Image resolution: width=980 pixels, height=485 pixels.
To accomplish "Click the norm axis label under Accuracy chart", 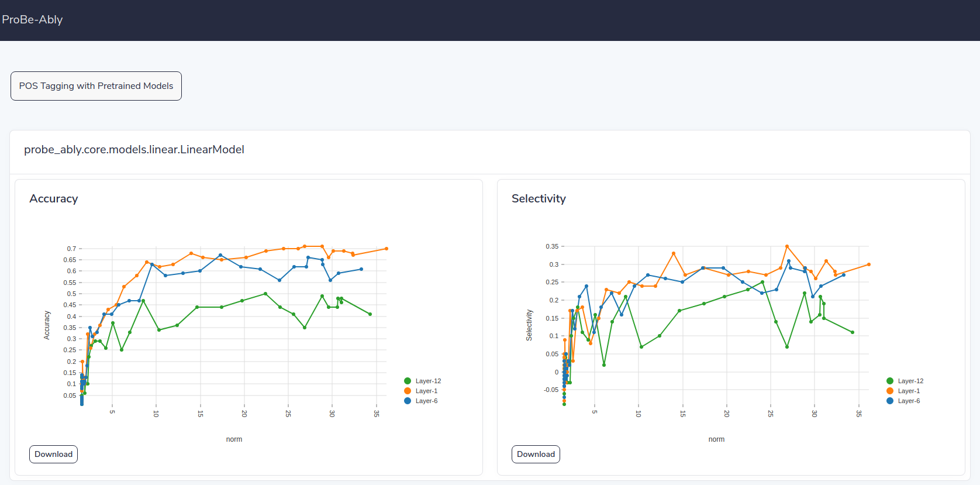I will tap(234, 439).
